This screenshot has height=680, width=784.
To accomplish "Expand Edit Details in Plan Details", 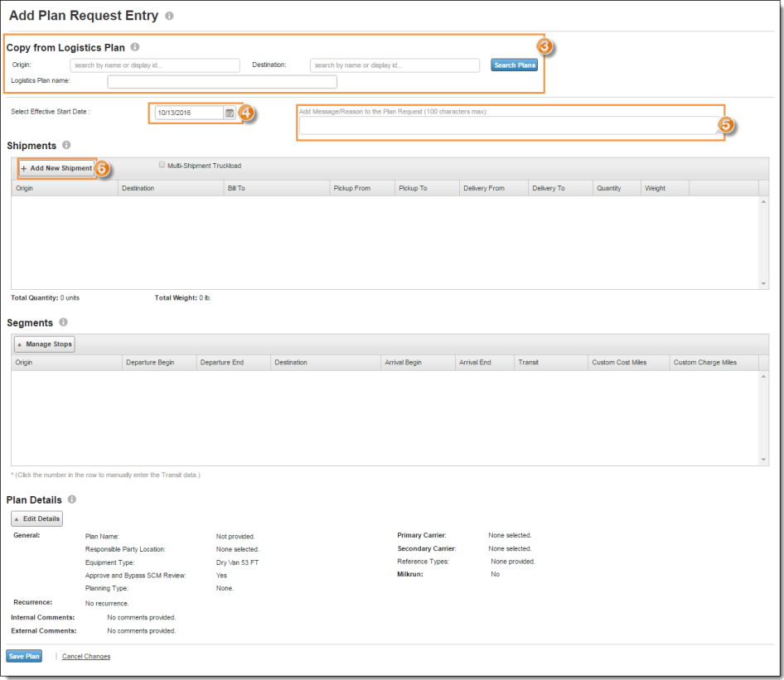I will [36, 518].
